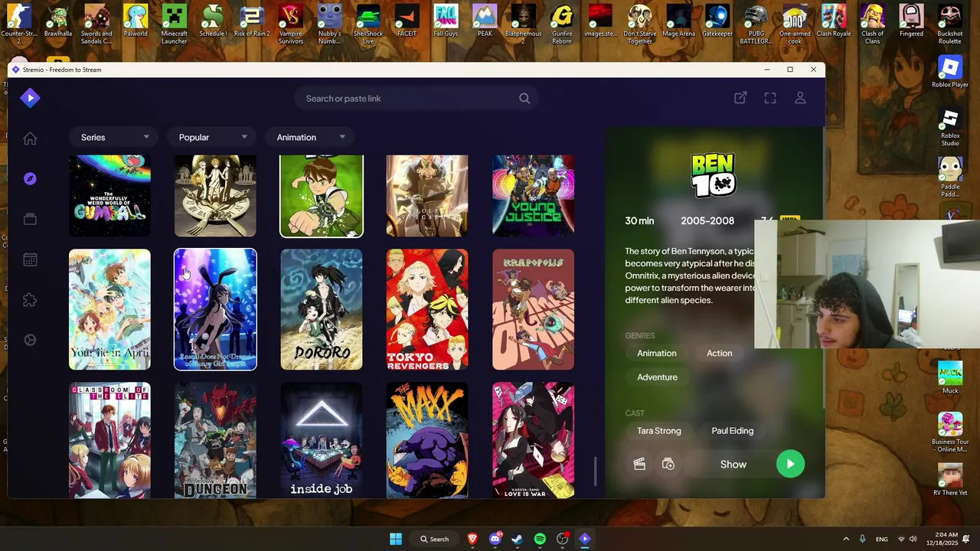Open Windows Start menu on taskbar
Screen dimensions: 980x551
click(x=396, y=539)
